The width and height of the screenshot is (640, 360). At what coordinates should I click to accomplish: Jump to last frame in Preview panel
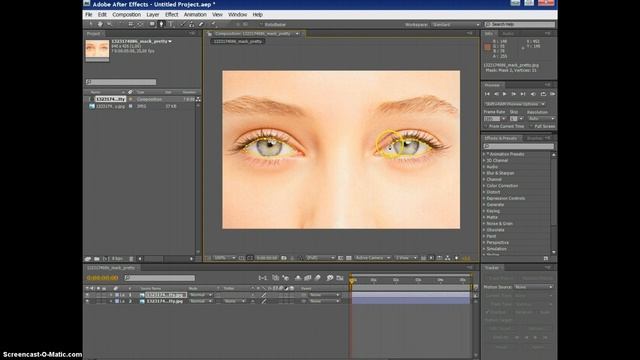click(523, 94)
